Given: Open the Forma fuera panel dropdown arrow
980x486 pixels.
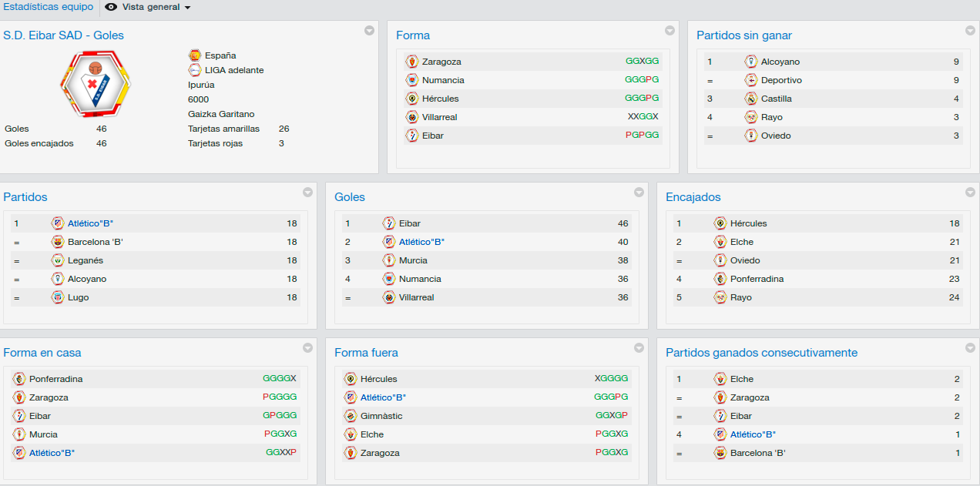Looking at the screenshot, I should tap(639, 348).
